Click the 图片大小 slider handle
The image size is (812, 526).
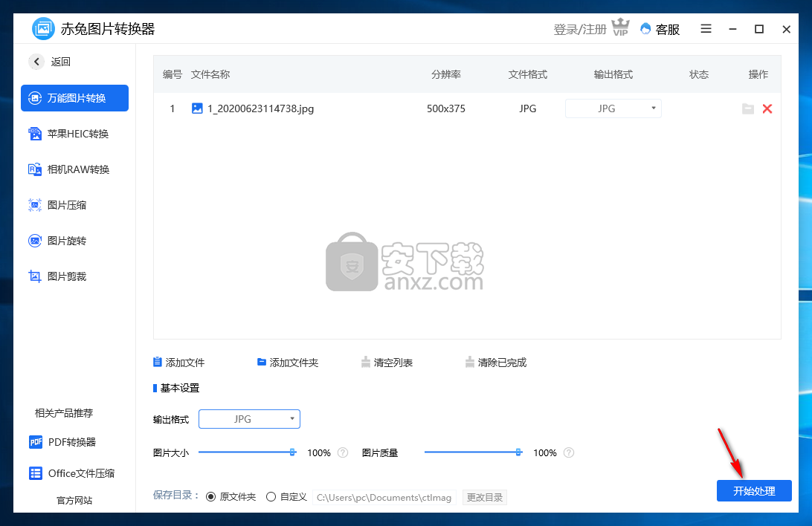point(292,452)
